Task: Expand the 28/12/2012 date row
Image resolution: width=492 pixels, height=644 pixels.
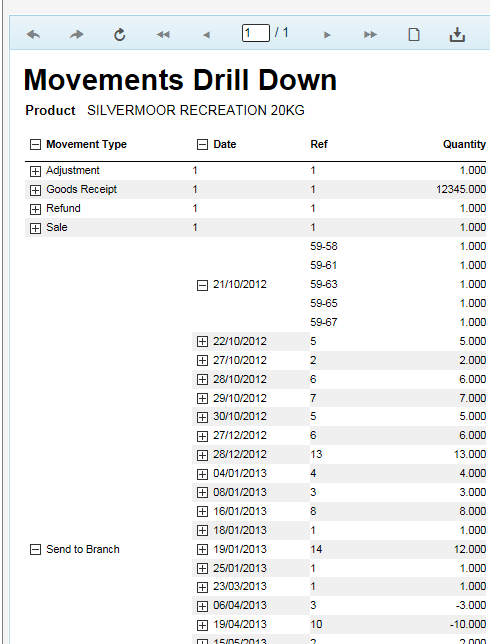Action: [202, 455]
